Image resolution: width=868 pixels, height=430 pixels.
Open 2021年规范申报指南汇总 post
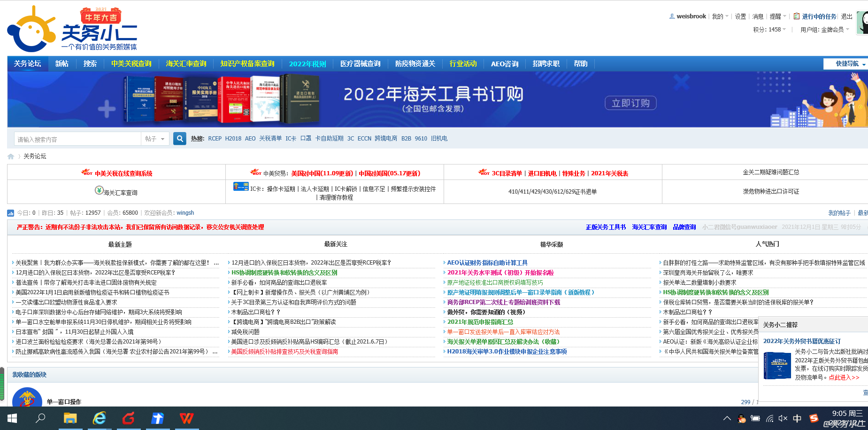[480, 322]
